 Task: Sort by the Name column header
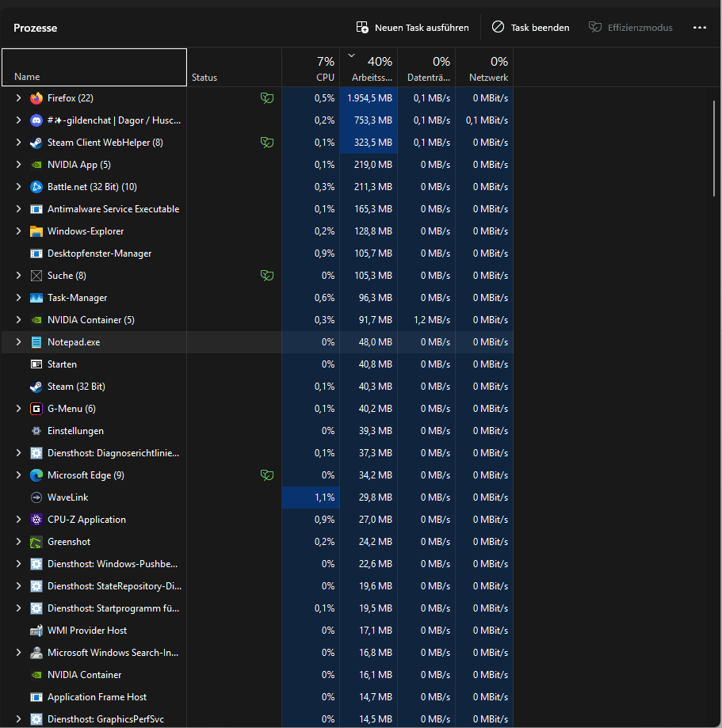94,67
